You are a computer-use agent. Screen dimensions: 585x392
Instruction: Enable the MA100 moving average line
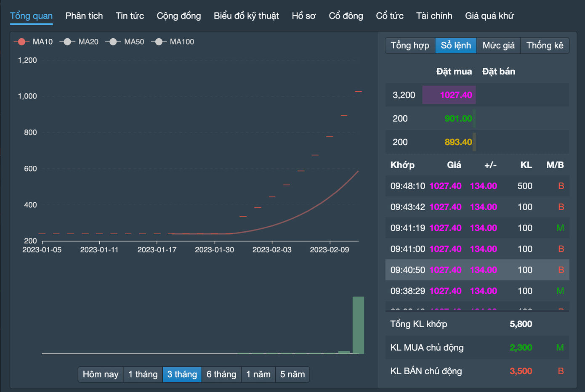(173, 42)
